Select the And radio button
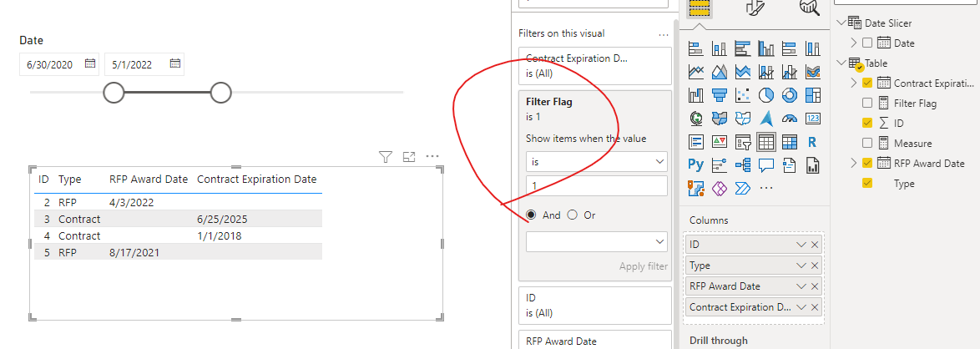Screen dimensions: 980x349 point(531,215)
